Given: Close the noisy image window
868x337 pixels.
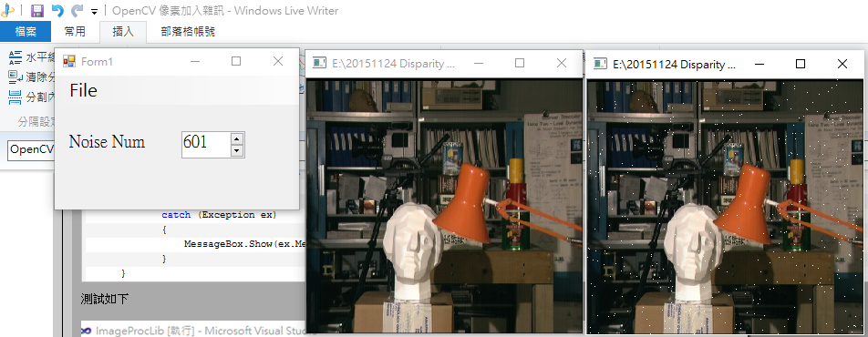Looking at the screenshot, I should tap(842, 64).
